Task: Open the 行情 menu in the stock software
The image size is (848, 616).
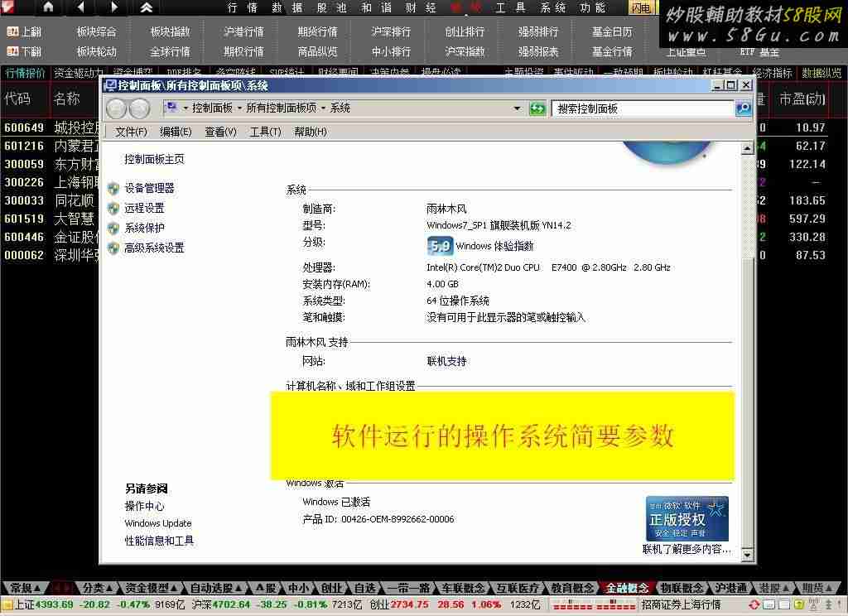Action: (x=243, y=7)
